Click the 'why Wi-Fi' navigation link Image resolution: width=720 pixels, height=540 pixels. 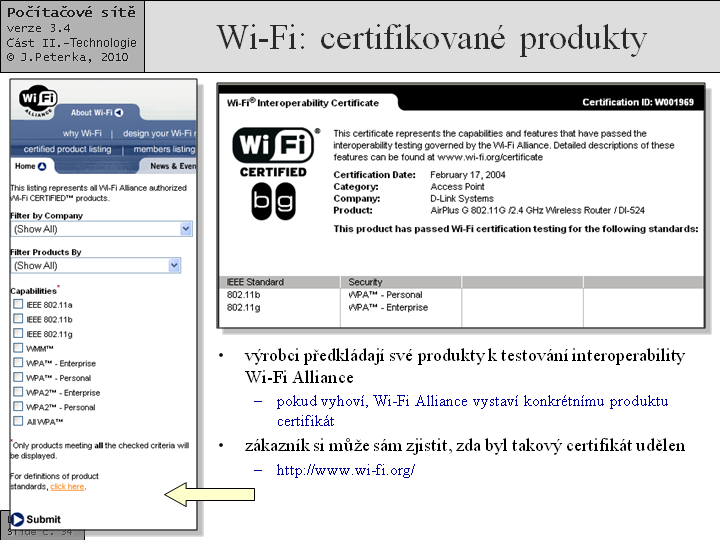tap(82, 133)
